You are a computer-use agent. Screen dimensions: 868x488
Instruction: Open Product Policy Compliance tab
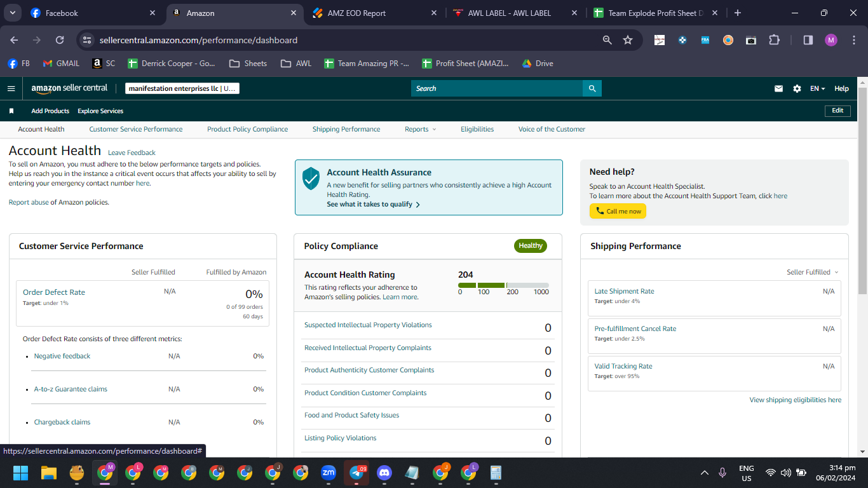tap(247, 130)
